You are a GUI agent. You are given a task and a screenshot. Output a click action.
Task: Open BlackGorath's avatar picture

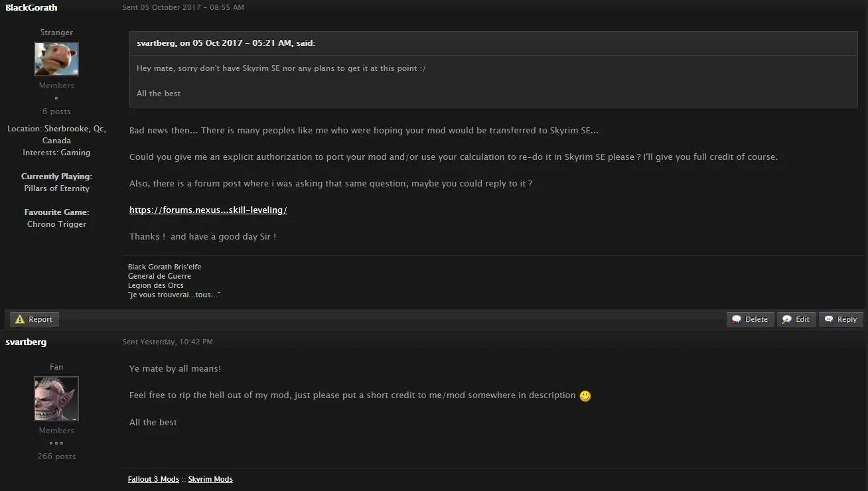pyautogui.click(x=56, y=59)
